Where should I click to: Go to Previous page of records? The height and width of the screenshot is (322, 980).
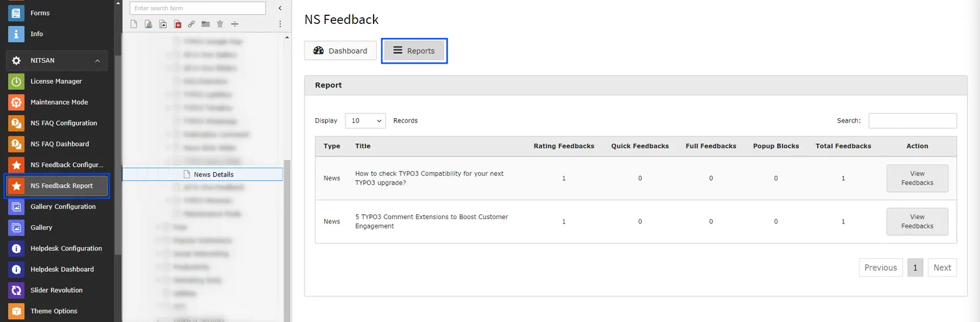point(881,268)
